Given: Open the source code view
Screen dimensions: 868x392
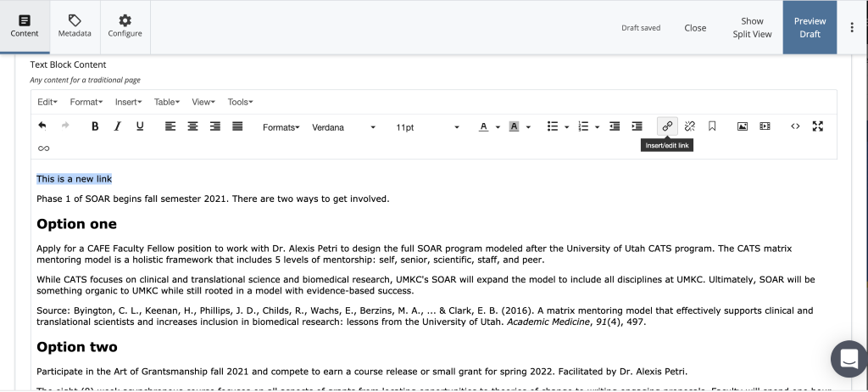Looking at the screenshot, I should (x=795, y=126).
